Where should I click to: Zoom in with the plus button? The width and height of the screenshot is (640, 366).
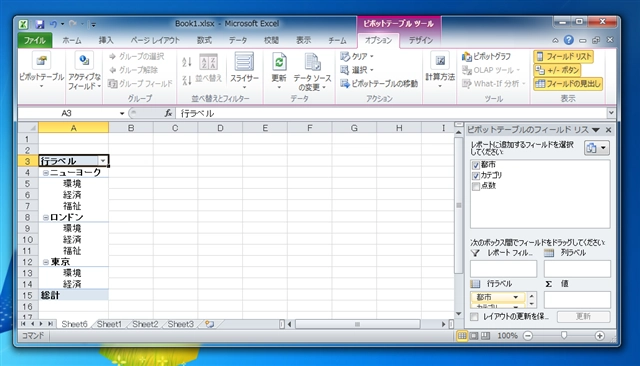[600, 336]
